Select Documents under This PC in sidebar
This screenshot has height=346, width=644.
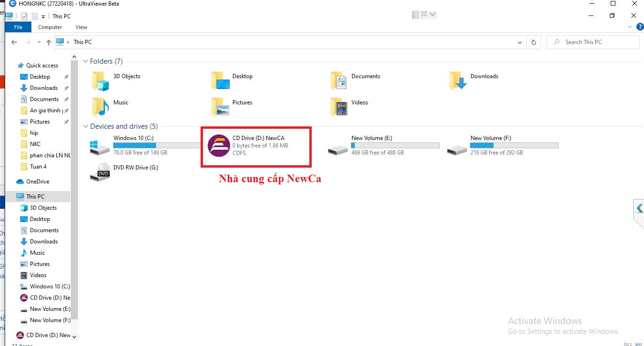pos(44,230)
